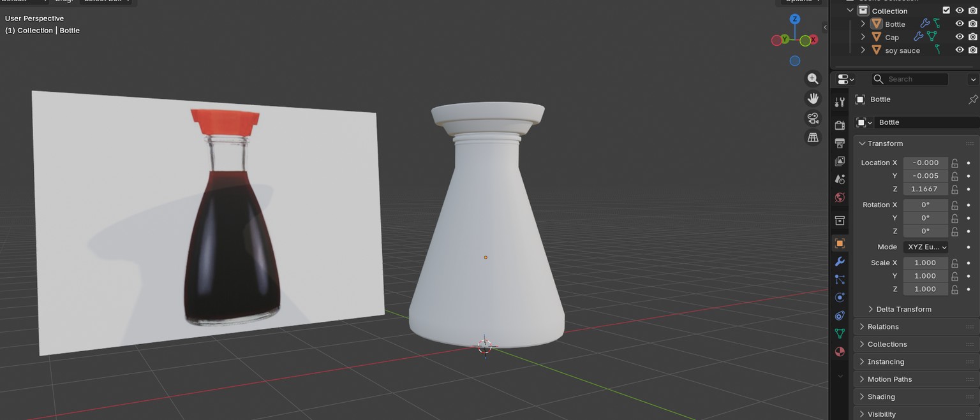Open the Object properties tab
The width and height of the screenshot is (980, 420).
(x=840, y=243)
